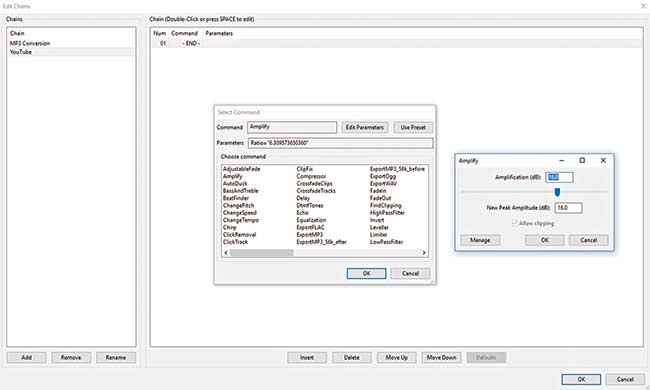
Task: Select Compressor in the command list
Action: [311, 176]
